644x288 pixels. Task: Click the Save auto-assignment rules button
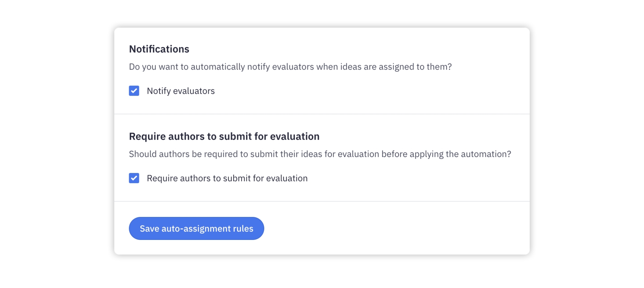coord(196,228)
